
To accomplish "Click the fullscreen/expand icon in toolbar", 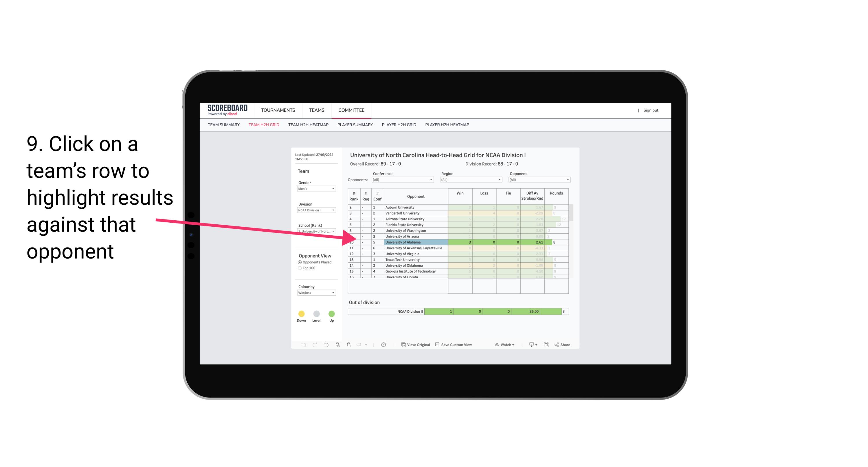I will coord(546,345).
